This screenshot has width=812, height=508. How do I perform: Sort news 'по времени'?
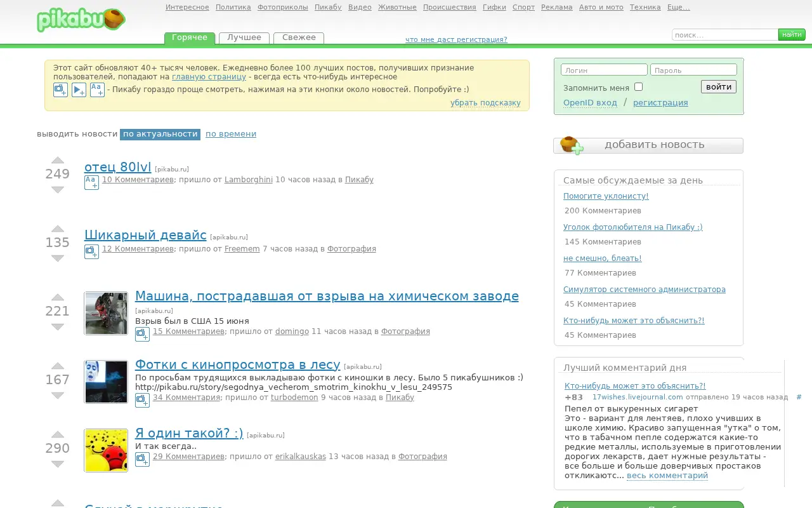click(231, 134)
